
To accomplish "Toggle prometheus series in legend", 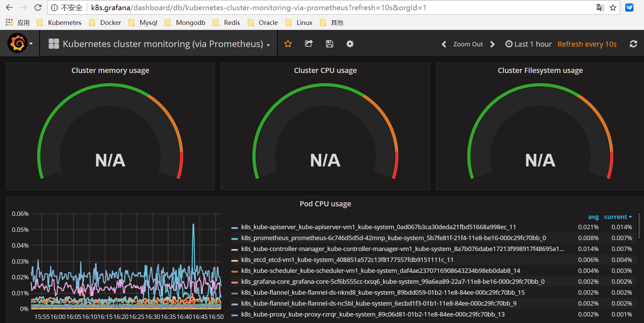I will [x=393, y=238].
